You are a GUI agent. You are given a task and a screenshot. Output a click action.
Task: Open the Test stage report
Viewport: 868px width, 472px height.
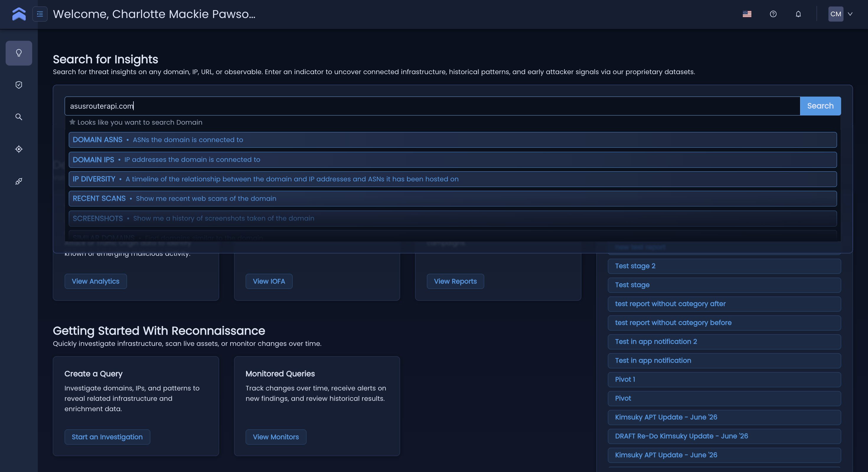click(724, 285)
